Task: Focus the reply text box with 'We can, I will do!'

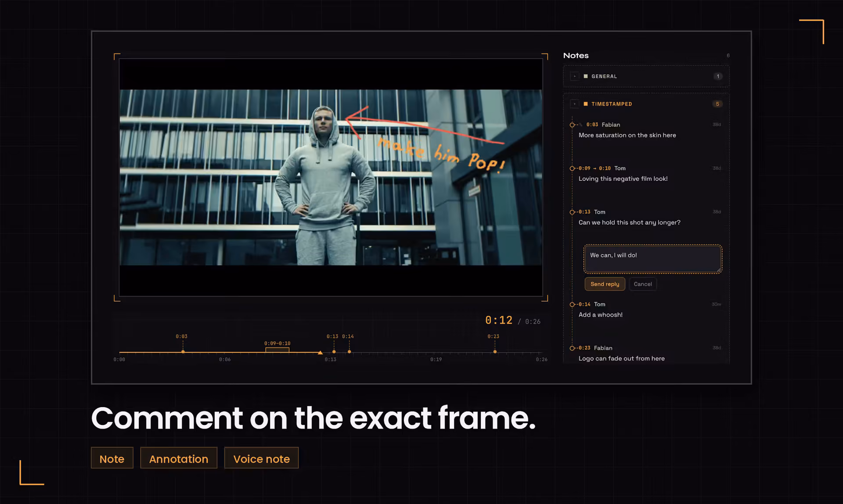Action: point(652,259)
